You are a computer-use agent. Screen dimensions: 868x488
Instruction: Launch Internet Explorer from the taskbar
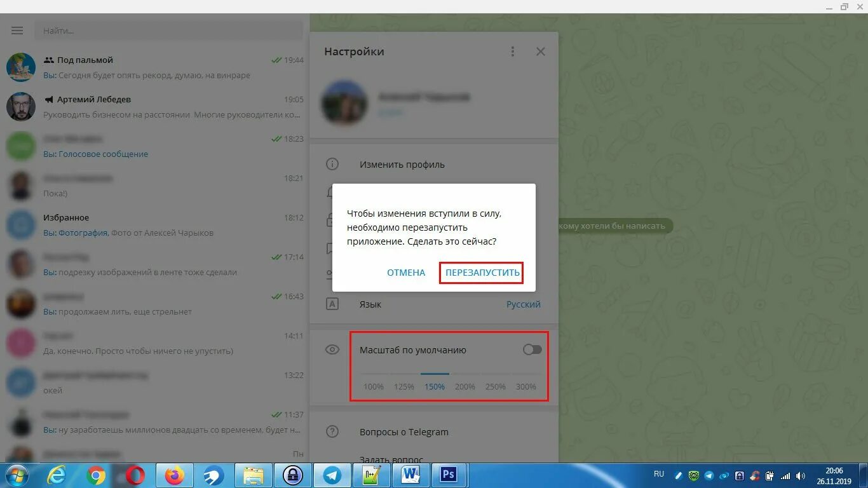pyautogui.click(x=57, y=475)
